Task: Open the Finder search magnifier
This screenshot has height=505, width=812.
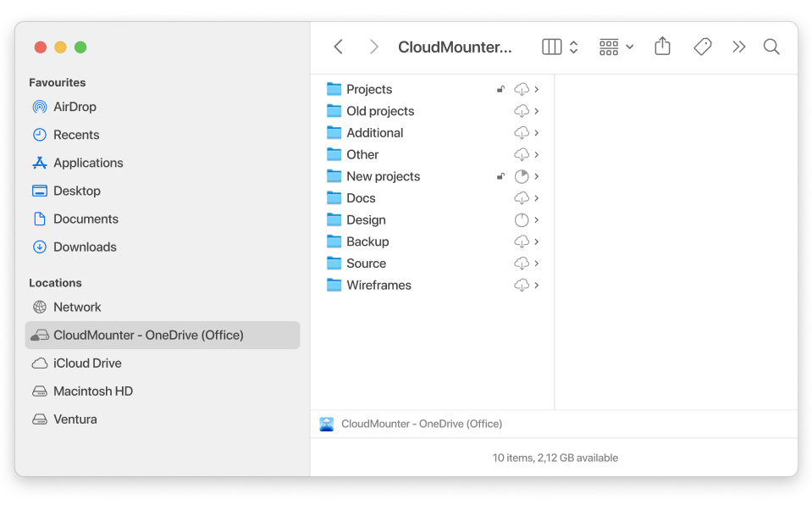Action: (771, 47)
